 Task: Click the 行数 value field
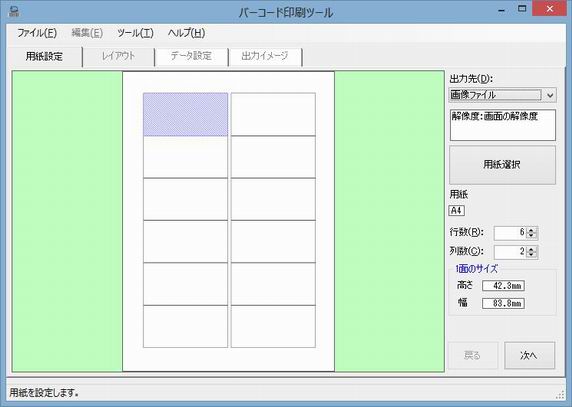point(510,233)
